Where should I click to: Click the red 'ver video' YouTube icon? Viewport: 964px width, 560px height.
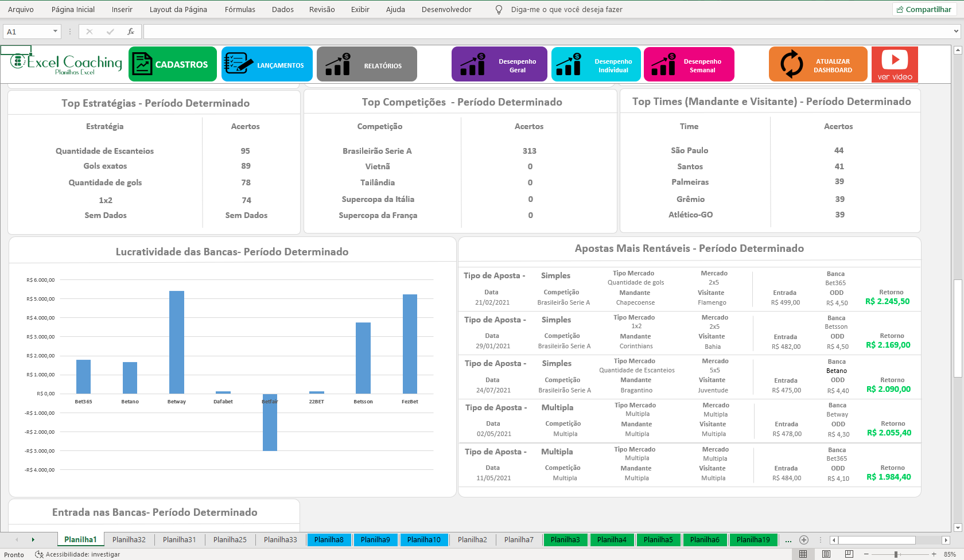coord(895,64)
